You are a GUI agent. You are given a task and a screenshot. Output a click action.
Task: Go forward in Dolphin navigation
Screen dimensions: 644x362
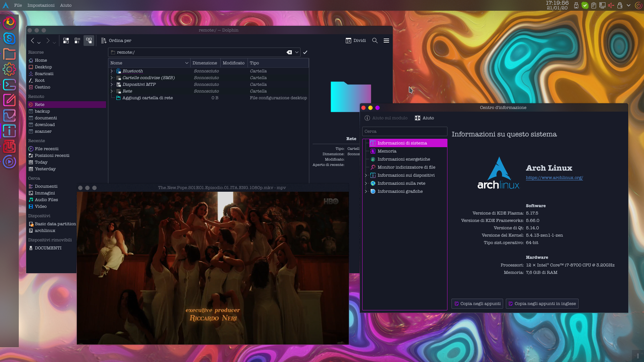pos(48,41)
